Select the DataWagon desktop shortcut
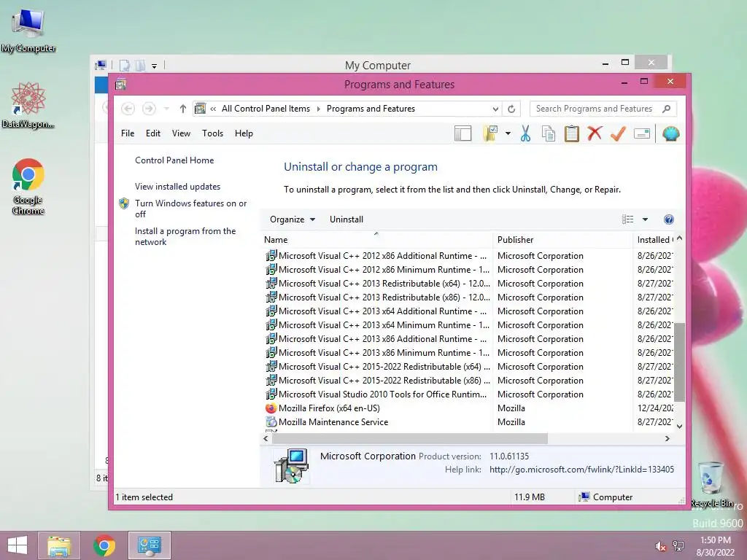 coord(28,105)
